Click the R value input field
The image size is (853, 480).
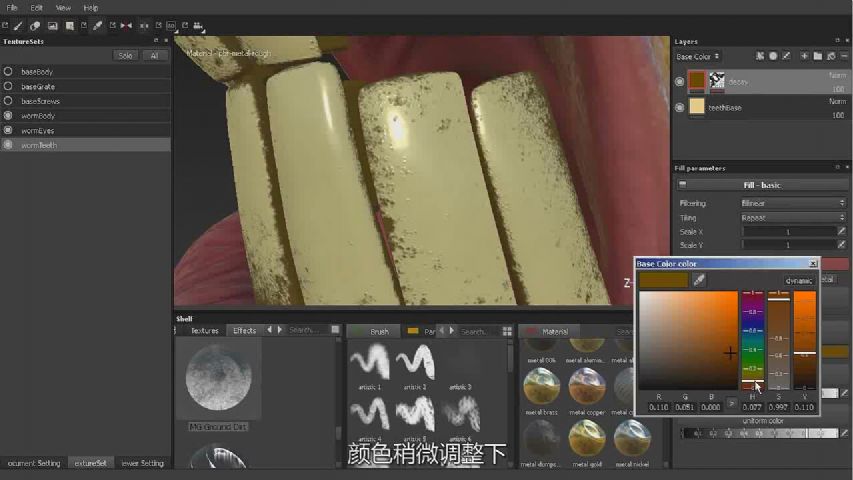(659, 407)
